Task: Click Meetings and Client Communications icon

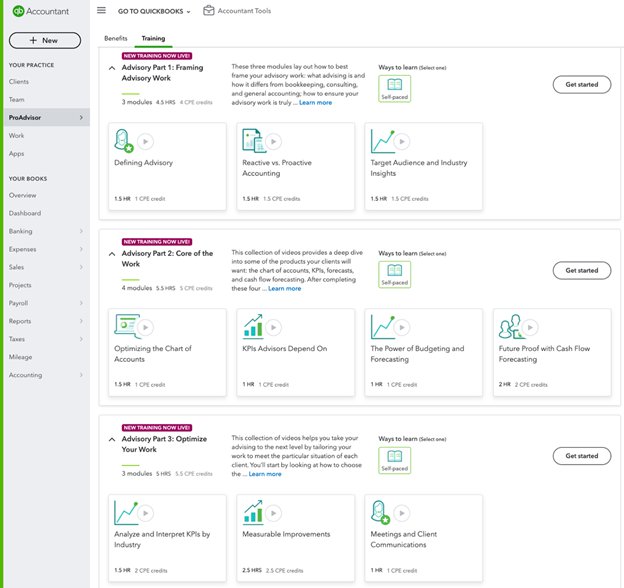Action: (x=380, y=513)
